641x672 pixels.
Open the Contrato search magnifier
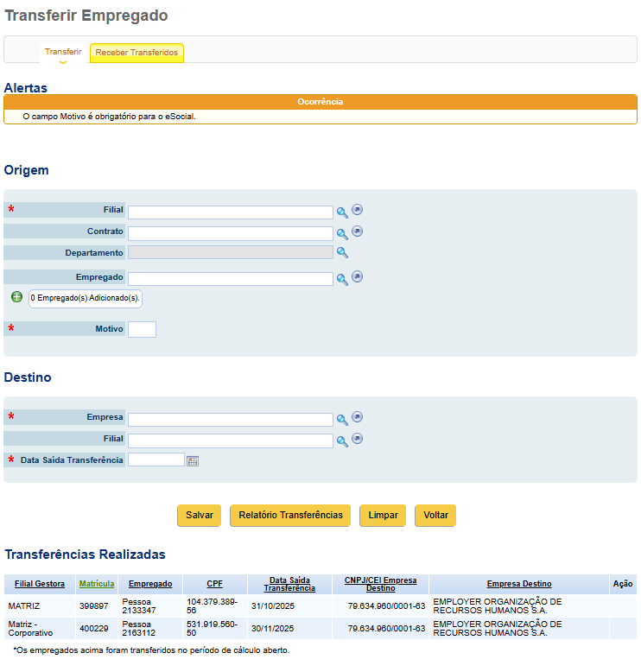click(342, 234)
